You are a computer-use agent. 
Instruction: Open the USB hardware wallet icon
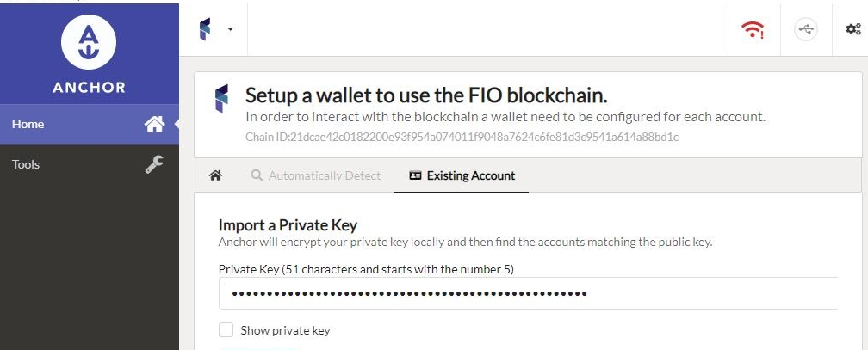[805, 29]
